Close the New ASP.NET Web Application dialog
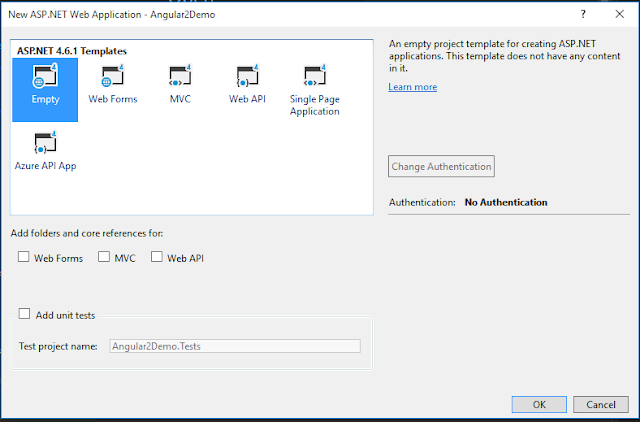 [x=620, y=14]
